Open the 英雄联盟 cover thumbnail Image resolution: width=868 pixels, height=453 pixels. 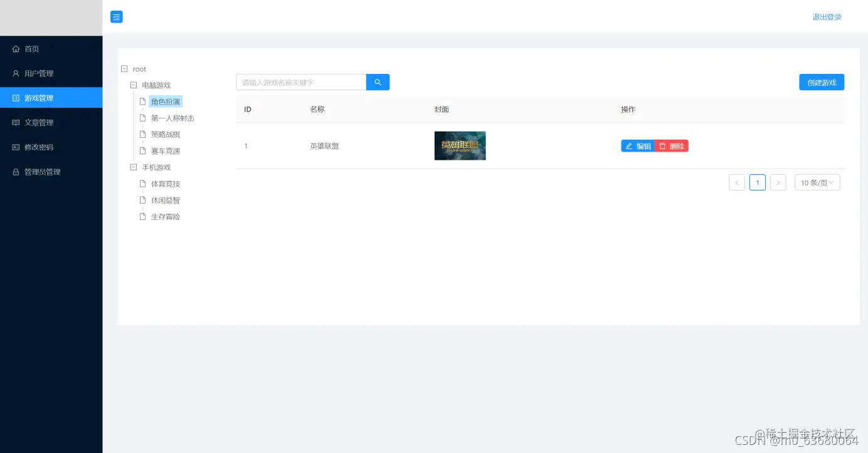(460, 145)
